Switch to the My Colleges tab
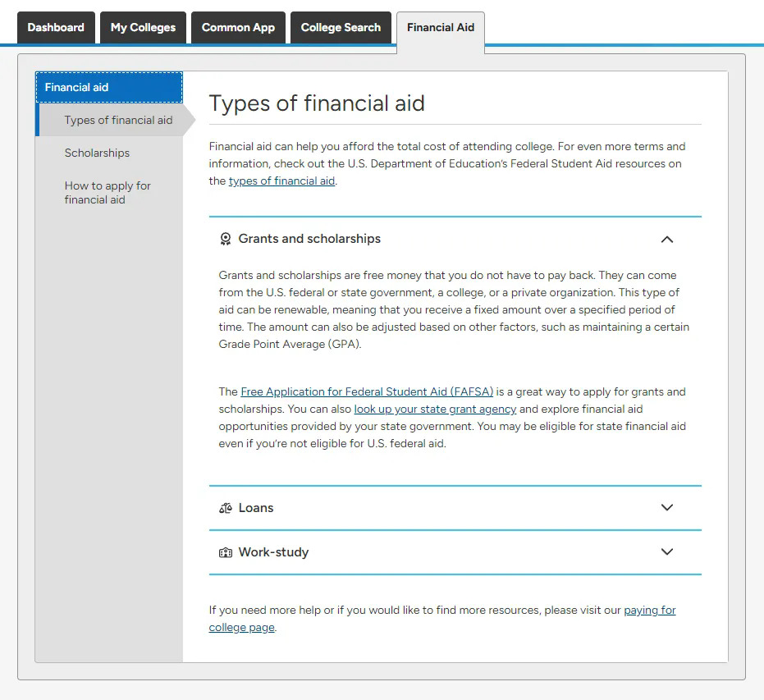Viewport: 764px width, 700px height. [x=143, y=28]
